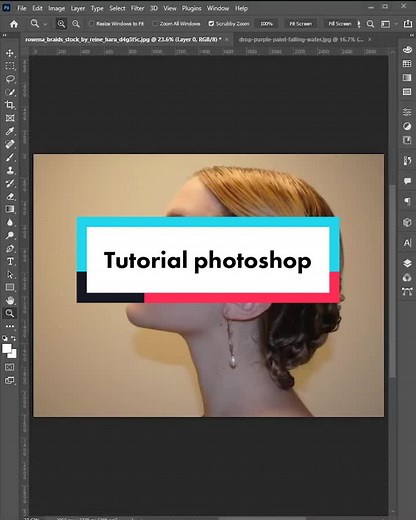Image resolution: width=416 pixels, height=520 pixels.
Task: Expand the left tools panel columns
Action: (x=4, y=35)
